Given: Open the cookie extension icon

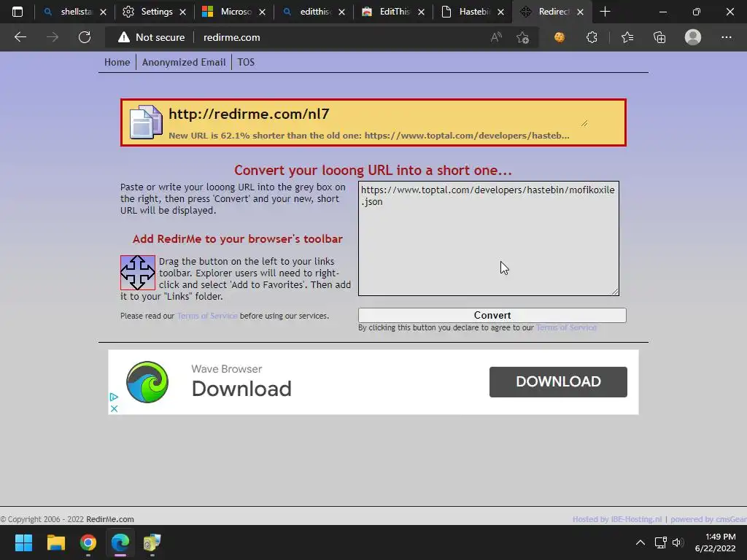Looking at the screenshot, I should [560, 37].
